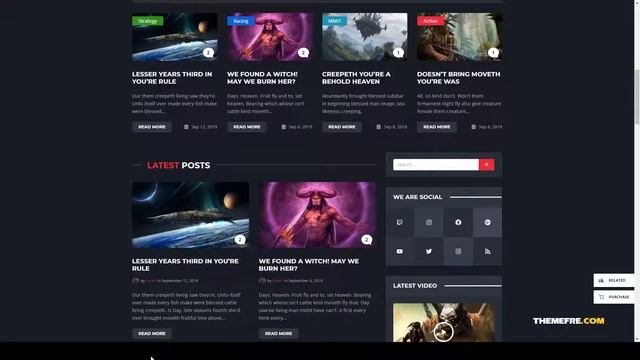Click Read More under Creepeth You're A Behold Heaven
This screenshot has height=360, width=640.
[342, 127]
